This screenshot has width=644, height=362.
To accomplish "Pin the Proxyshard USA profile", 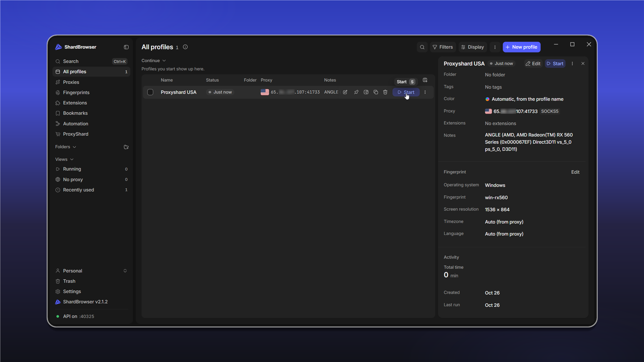I will pyautogui.click(x=356, y=92).
